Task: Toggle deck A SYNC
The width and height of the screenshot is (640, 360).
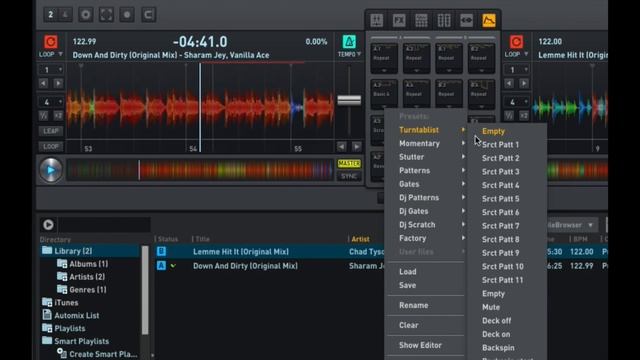Action: [x=349, y=176]
